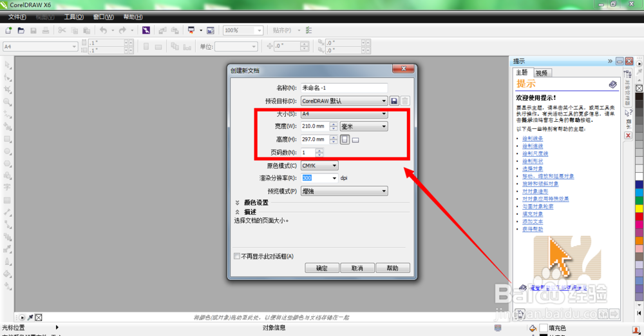The image size is (644, 336).
Task: Select the Pick tool in the toolbox
Action: coord(7,65)
